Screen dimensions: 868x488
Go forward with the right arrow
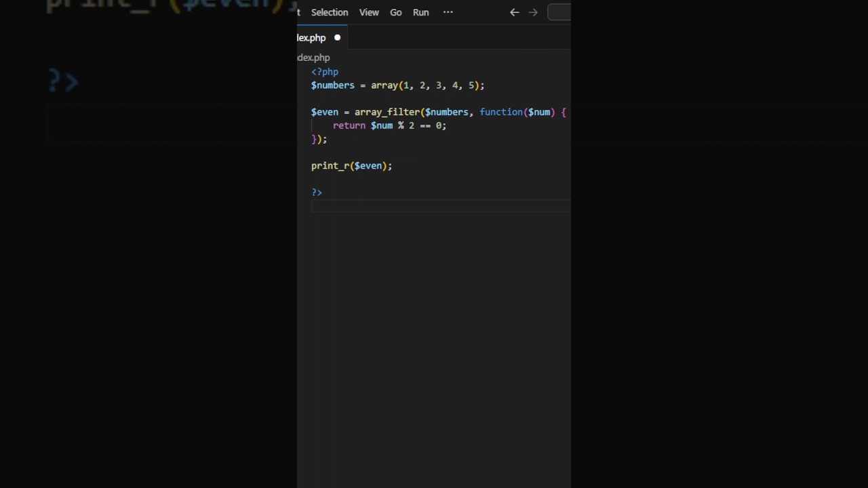(533, 12)
